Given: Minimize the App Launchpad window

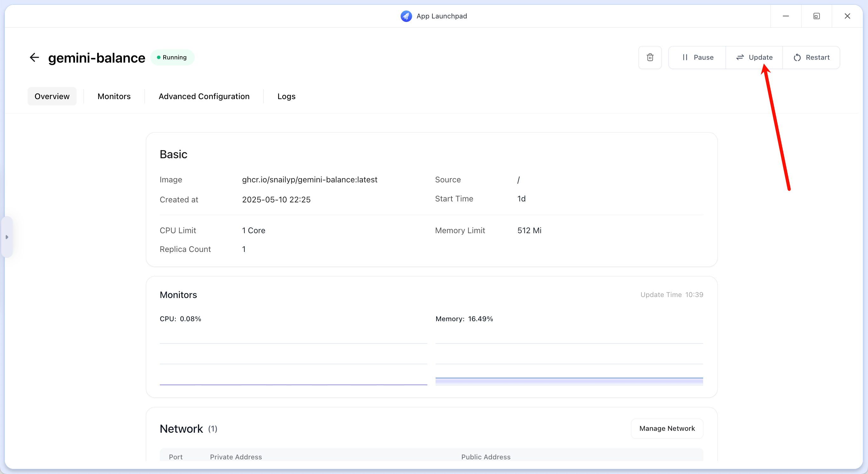Looking at the screenshot, I should pyautogui.click(x=785, y=16).
